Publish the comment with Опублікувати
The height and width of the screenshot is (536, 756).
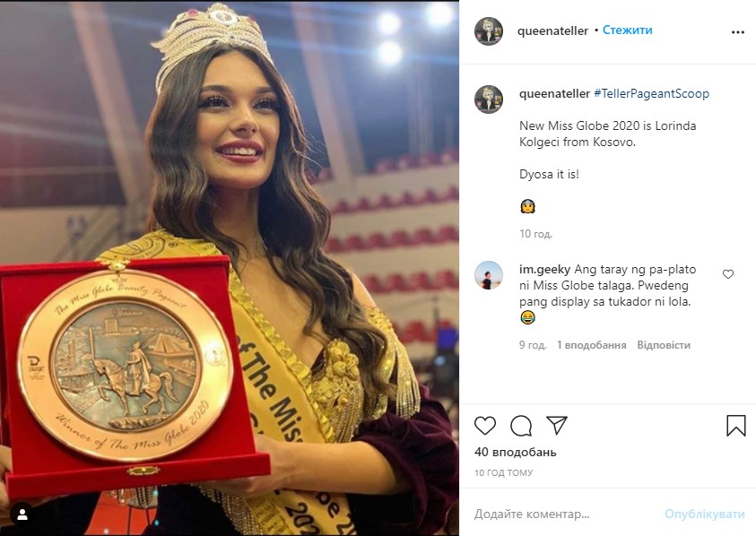click(x=704, y=514)
